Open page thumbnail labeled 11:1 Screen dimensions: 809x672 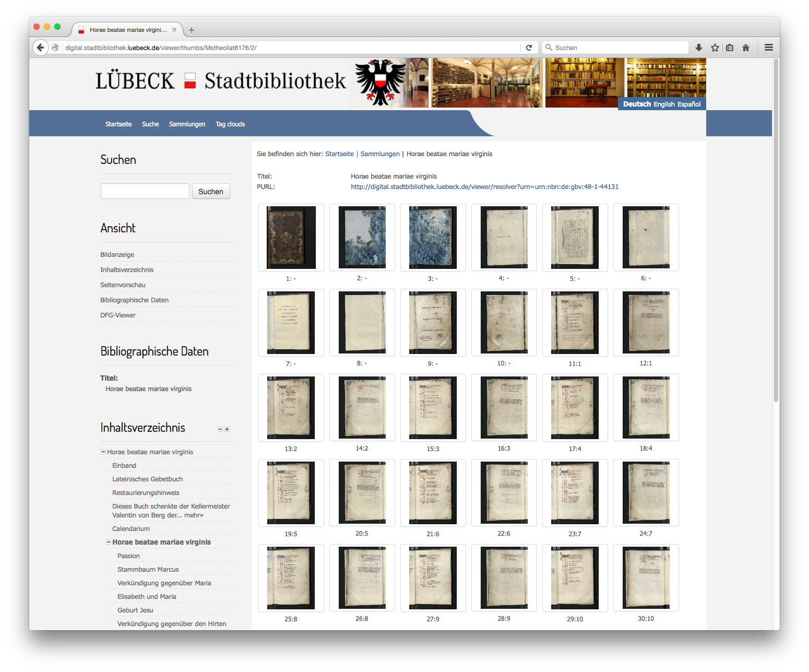[575, 323]
